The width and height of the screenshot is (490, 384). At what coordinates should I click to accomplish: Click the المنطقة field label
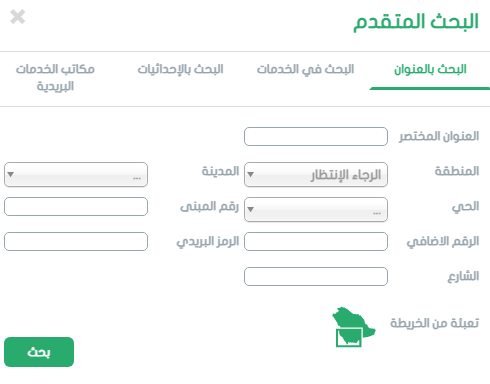click(x=457, y=171)
